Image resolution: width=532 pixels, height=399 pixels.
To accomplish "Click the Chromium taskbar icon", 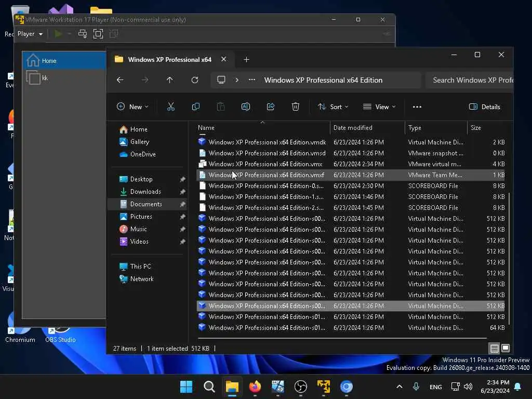I will (347, 387).
